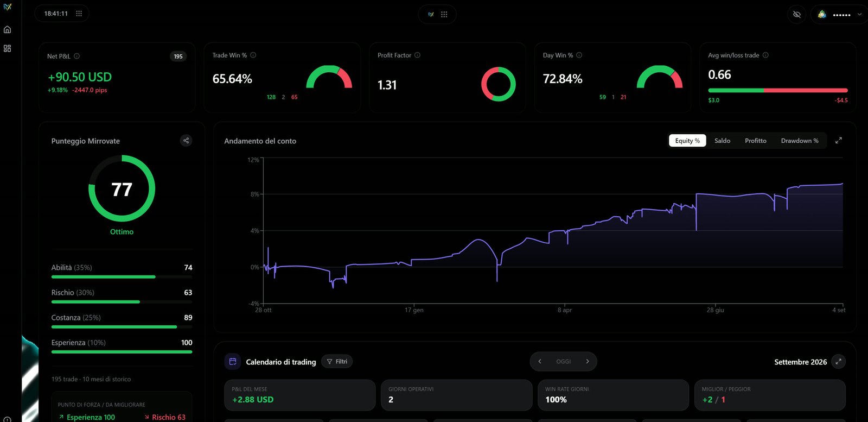Switch to the Drawdown % chart tab

pyautogui.click(x=800, y=141)
